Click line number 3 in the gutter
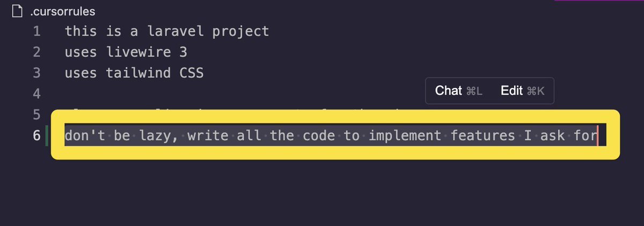The height and width of the screenshot is (226, 644). point(36,72)
